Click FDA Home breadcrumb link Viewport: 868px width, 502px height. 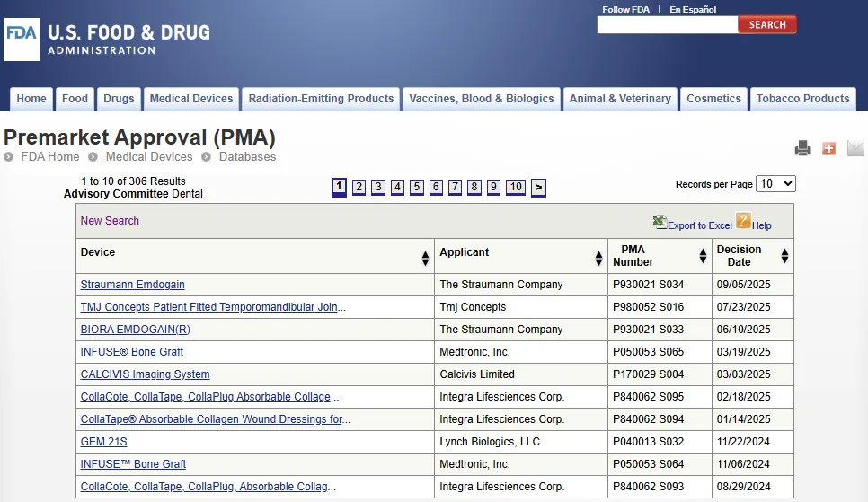49,156
